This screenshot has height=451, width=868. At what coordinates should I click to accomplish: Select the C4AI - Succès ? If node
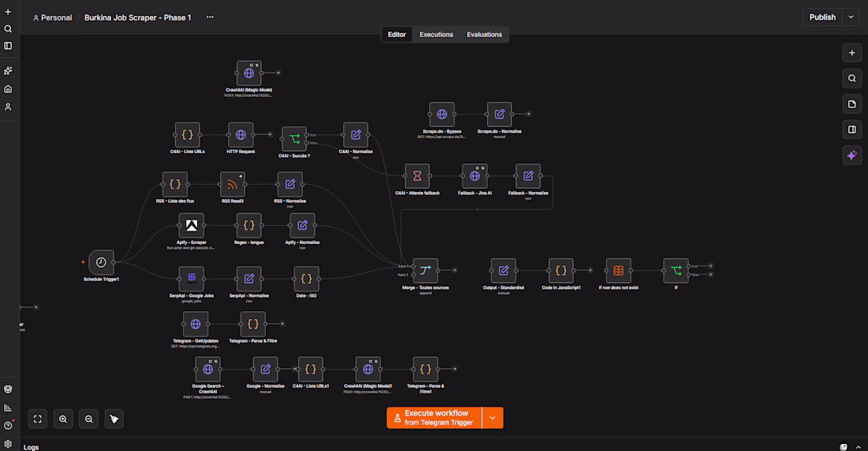pyautogui.click(x=294, y=139)
